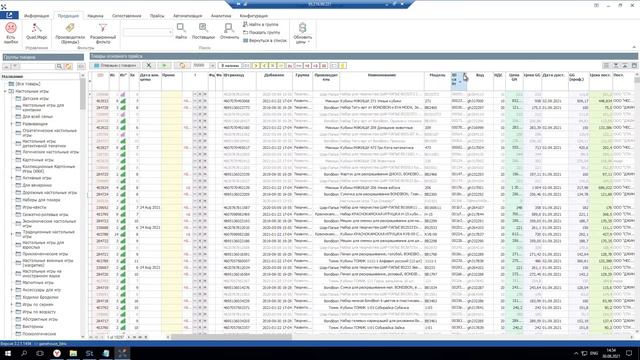
Task: Switch to the Аналитика tab
Action: pyautogui.click(x=221, y=16)
